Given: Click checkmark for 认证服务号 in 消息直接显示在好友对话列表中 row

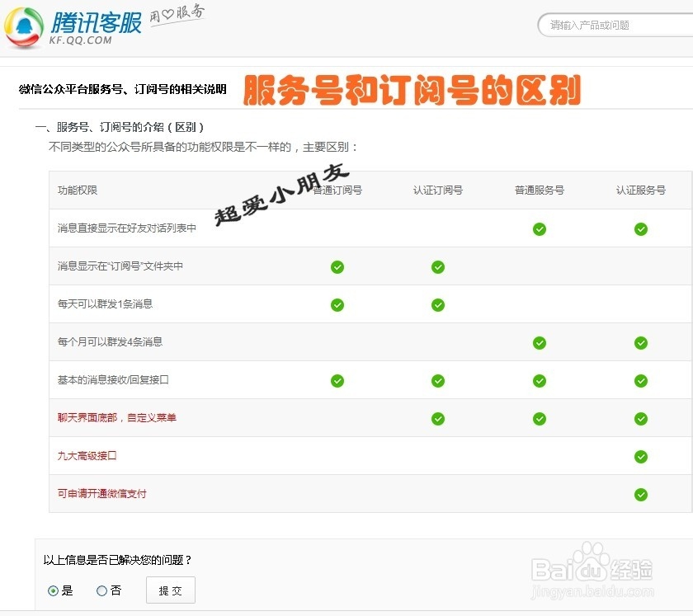Looking at the screenshot, I should pyautogui.click(x=641, y=229).
